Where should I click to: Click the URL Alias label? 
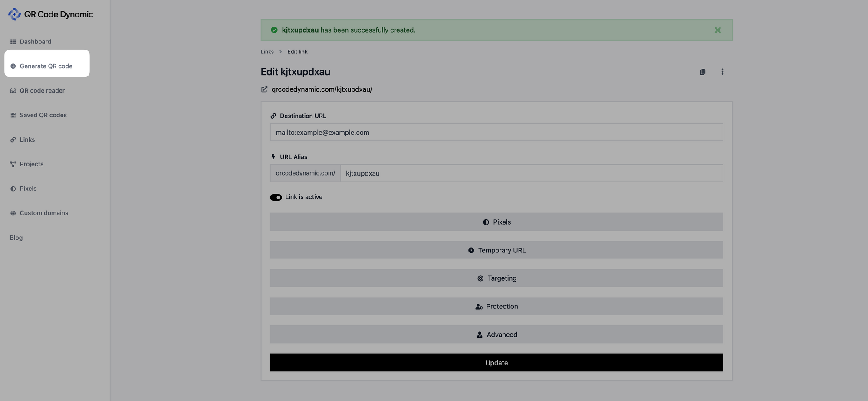tap(293, 157)
